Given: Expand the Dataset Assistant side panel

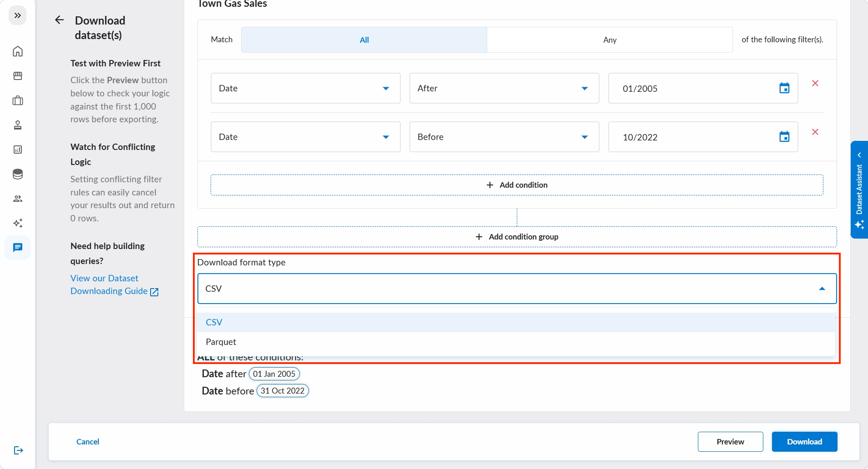Looking at the screenshot, I should coord(859,190).
